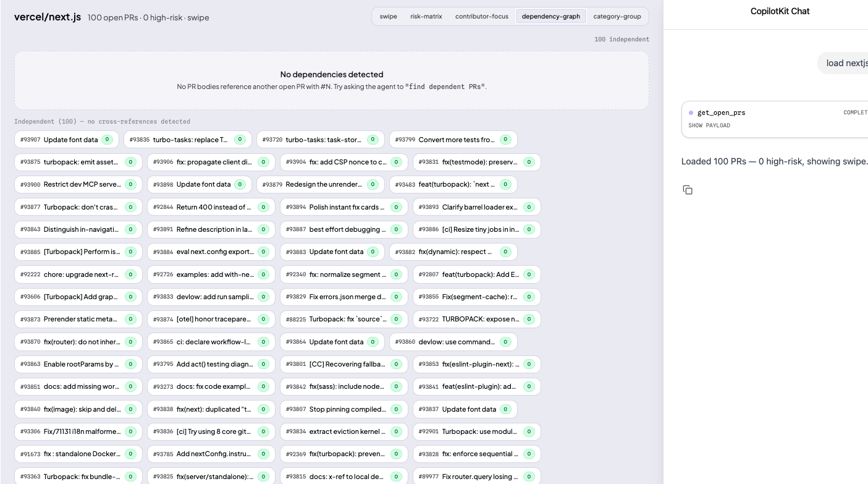
Task: Select PR #93855 Fix(segment-cache)
Action: click(477, 297)
